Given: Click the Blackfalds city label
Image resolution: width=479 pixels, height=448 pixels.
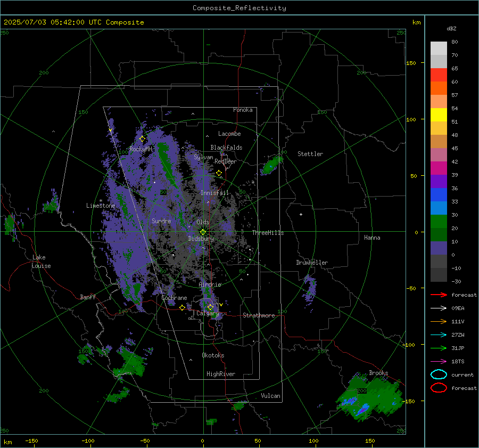Looking at the screenshot, I should point(226,148).
